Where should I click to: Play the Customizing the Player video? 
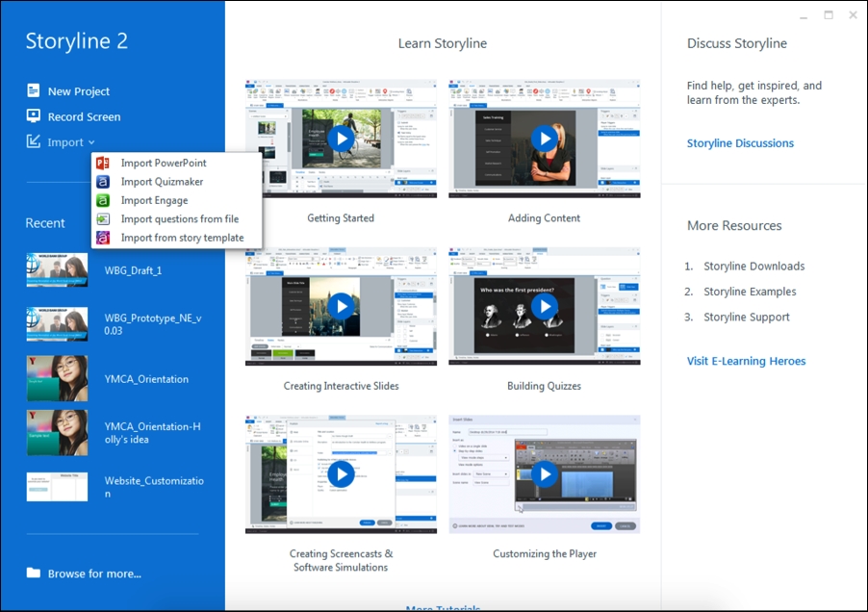pyautogui.click(x=545, y=474)
